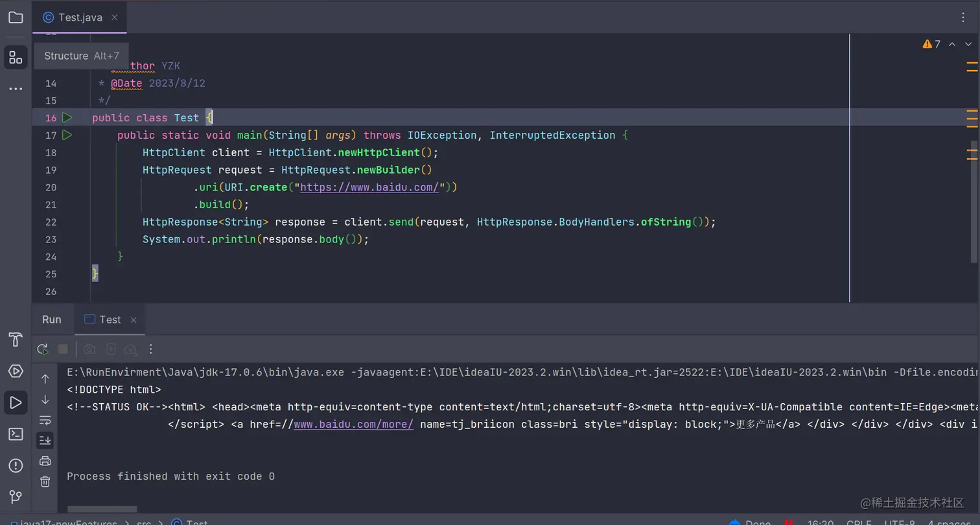Click the 'YZK' author name in comment

pos(171,66)
